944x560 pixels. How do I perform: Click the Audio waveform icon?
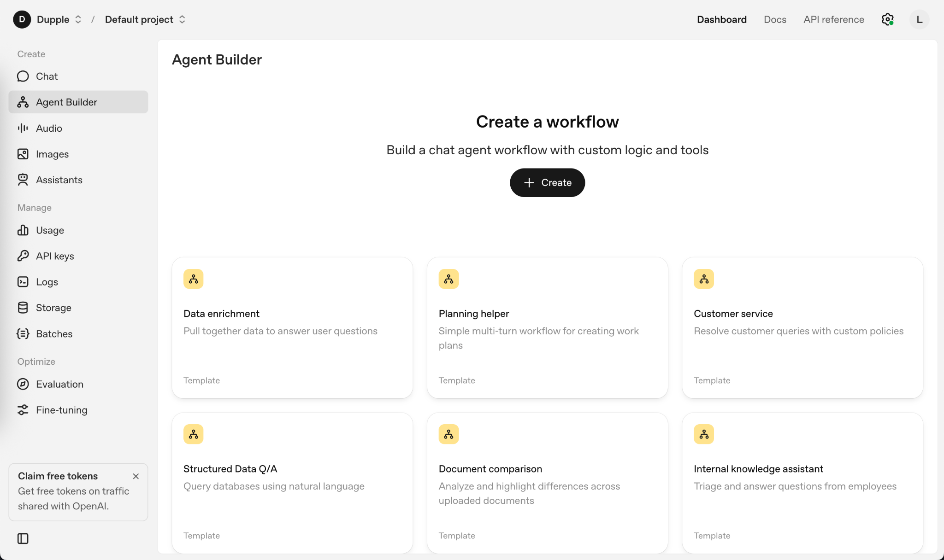tap(23, 128)
